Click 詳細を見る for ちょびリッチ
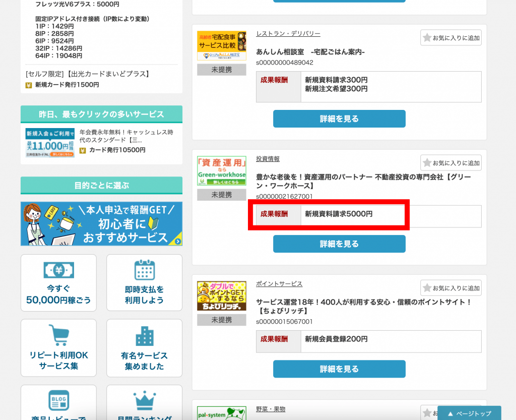Screen dimensions: 516x420 click(339, 369)
